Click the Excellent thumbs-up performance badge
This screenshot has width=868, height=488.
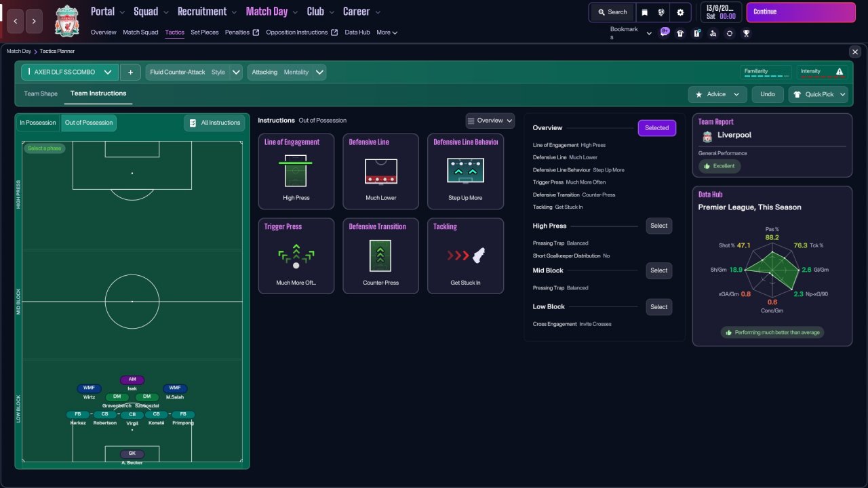click(x=719, y=166)
